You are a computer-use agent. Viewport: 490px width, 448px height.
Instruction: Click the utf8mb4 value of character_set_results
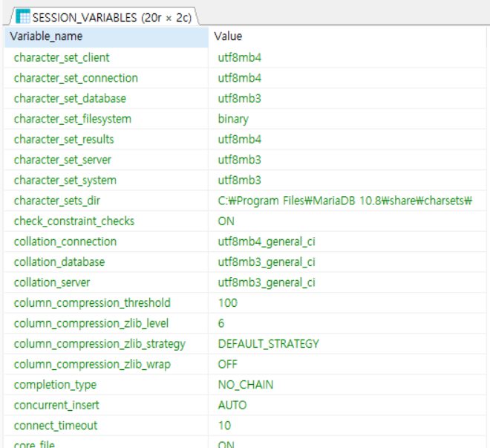347,140
